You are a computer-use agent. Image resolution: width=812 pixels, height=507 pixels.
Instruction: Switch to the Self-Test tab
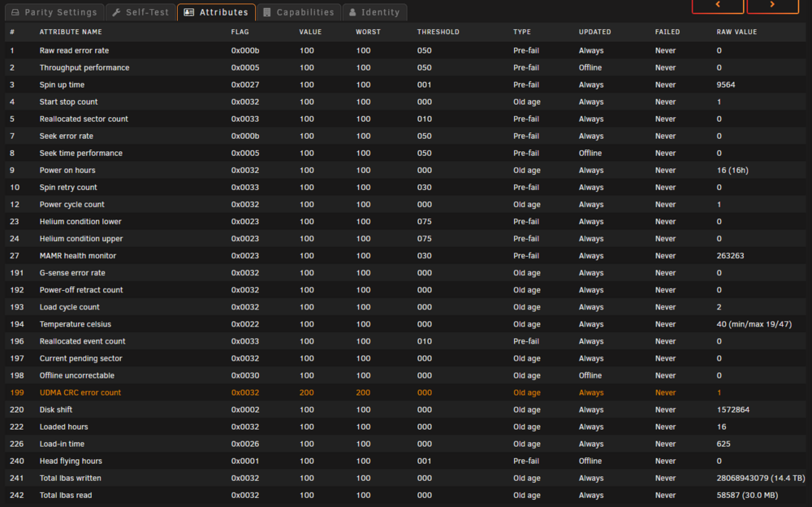tap(140, 12)
